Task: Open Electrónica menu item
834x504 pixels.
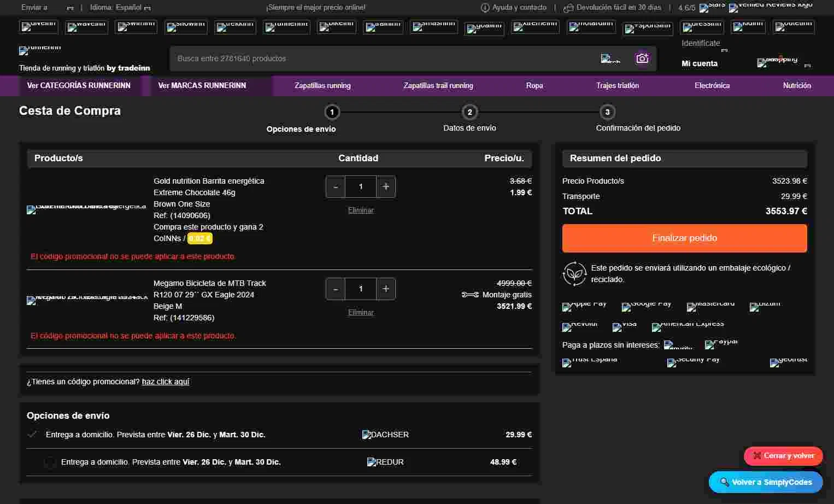Action: click(x=712, y=86)
